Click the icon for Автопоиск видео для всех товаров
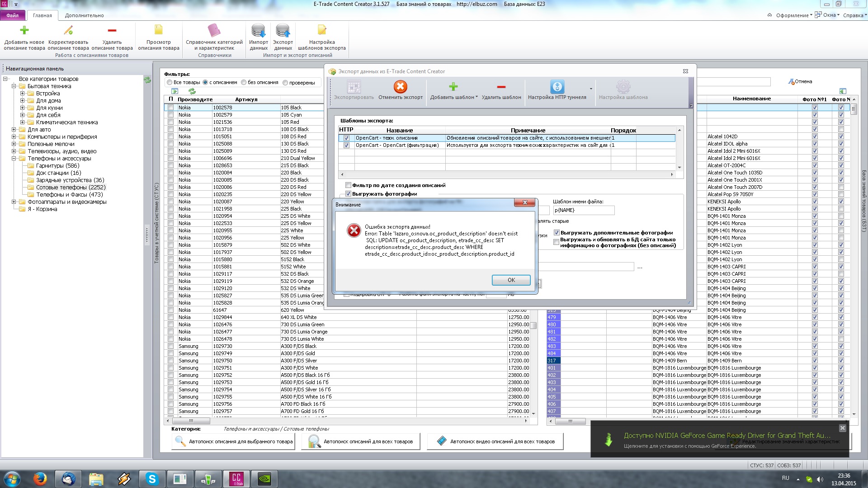868x488 pixels. 442,441
